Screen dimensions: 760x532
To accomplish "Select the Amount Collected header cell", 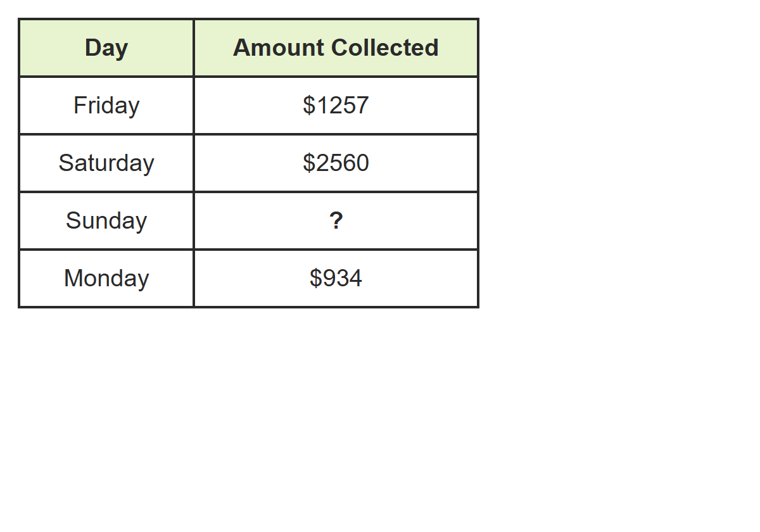I will click(x=336, y=48).
